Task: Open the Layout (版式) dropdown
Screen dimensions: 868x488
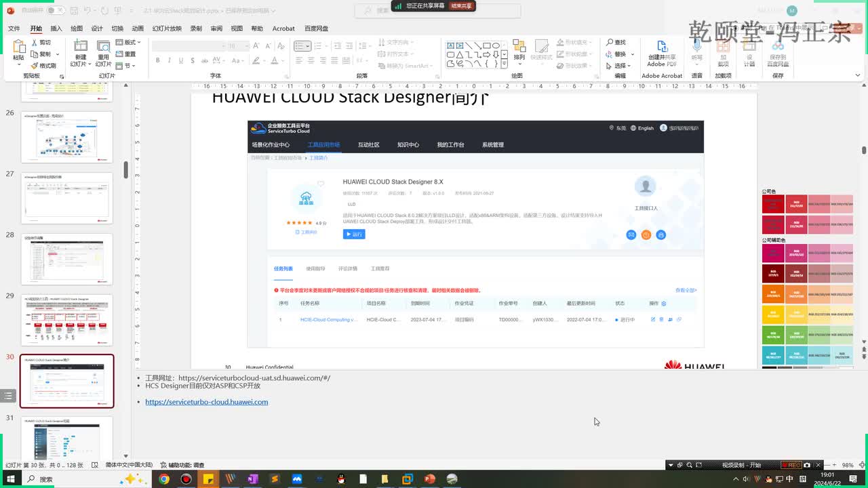Action: point(129,42)
